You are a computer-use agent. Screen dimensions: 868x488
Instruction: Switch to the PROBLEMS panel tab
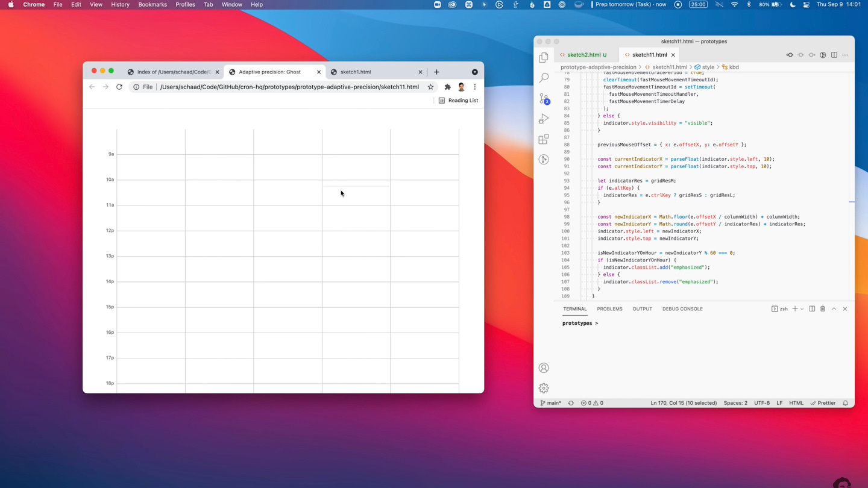(x=609, y=309)
